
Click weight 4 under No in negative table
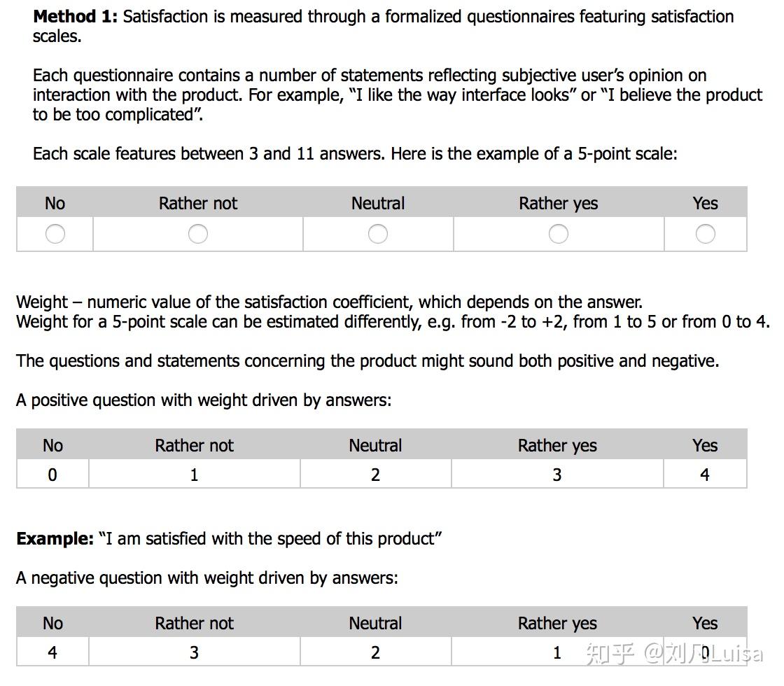tap(52, 652)
